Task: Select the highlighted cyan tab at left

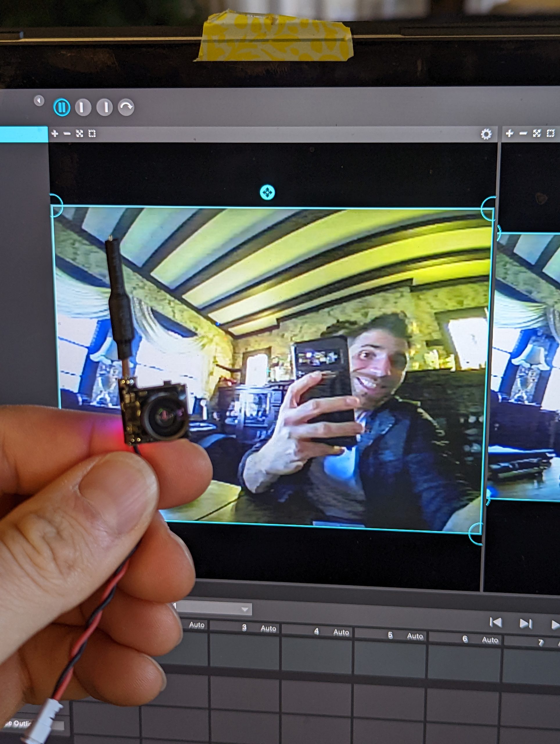Action: (24, 134)
